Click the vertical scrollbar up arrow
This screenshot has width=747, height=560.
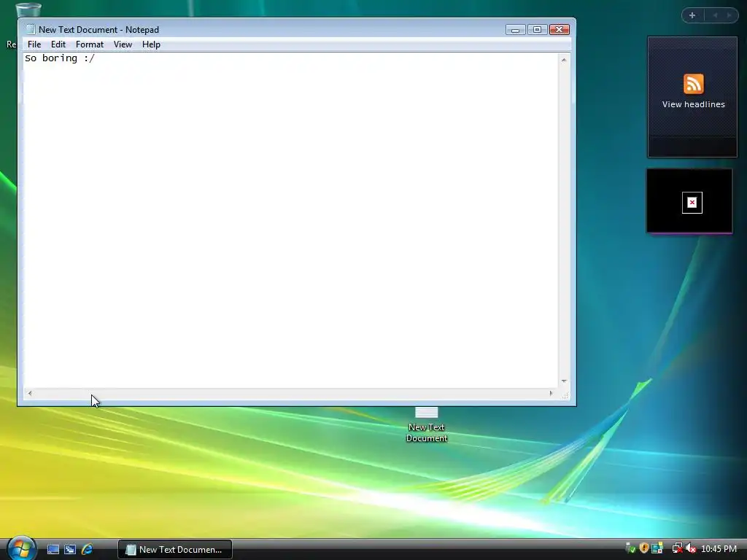coord(564,60)
